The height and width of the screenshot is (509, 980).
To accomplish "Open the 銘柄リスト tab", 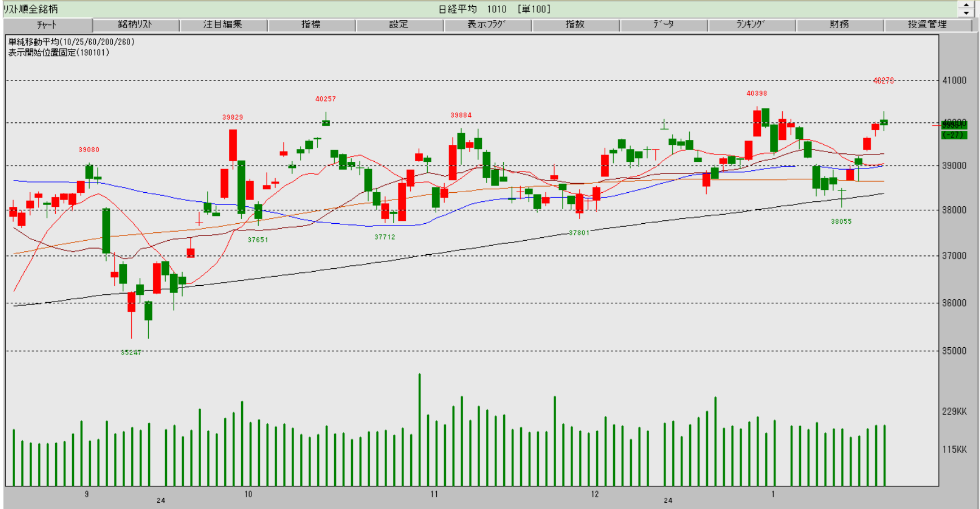I will [x=135, y=25].
